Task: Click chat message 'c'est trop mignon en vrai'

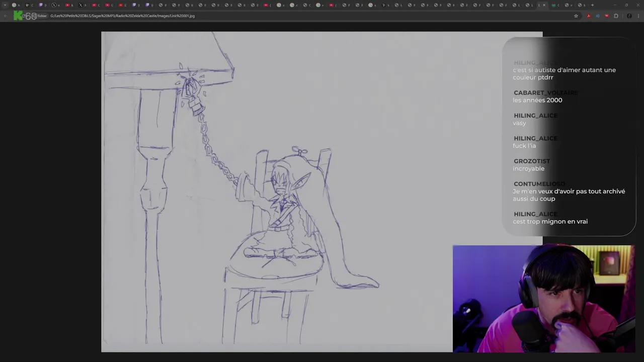Action: pyautogui.click(x=550, y=221)
